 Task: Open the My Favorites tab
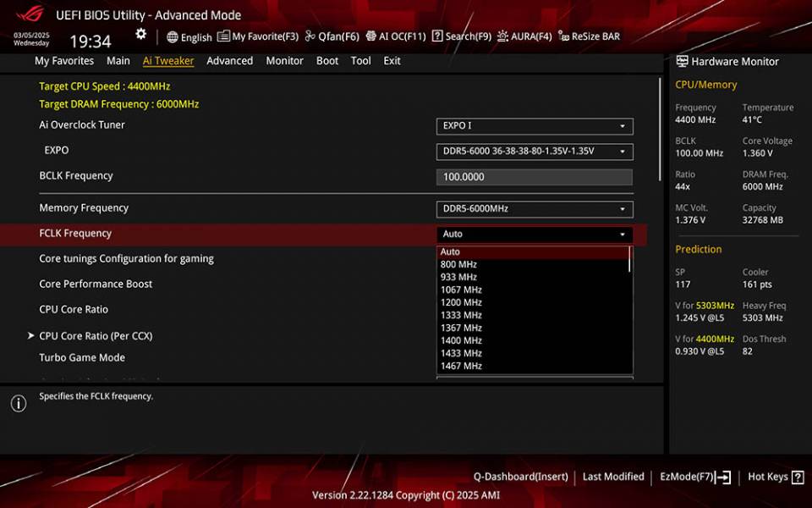tap(64, 61)
